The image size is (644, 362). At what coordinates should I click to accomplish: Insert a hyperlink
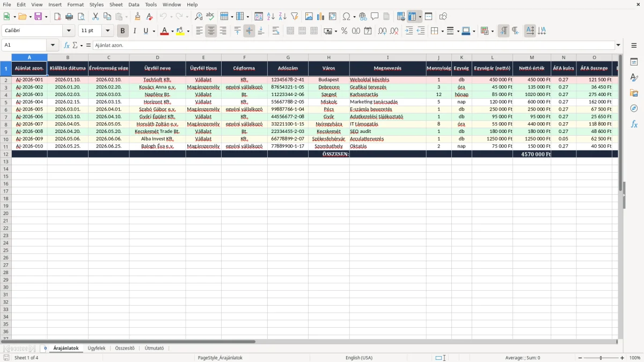coord(363,17)
